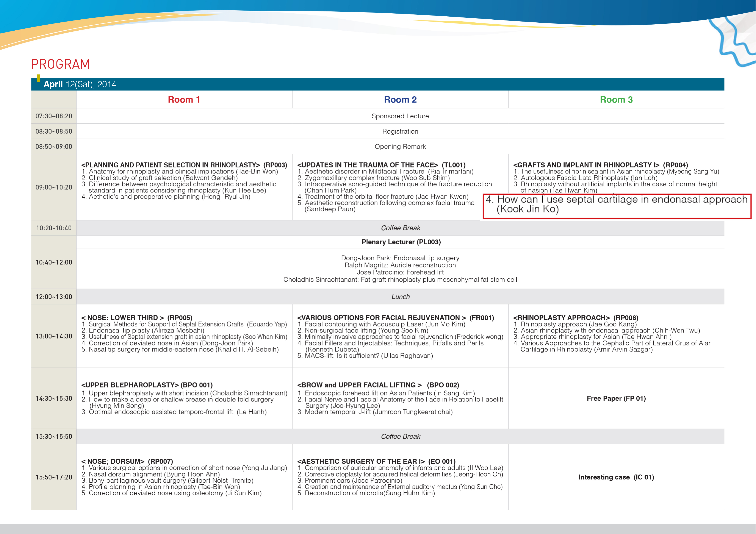Click the Room 2 column header
Screen dimensions: 756x534
400,99
